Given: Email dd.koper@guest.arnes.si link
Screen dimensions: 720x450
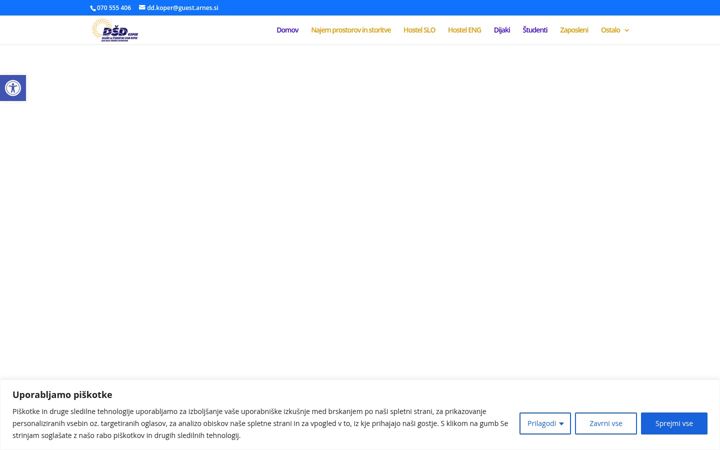Looking at the screenshot, I should [x=182, y=8].
